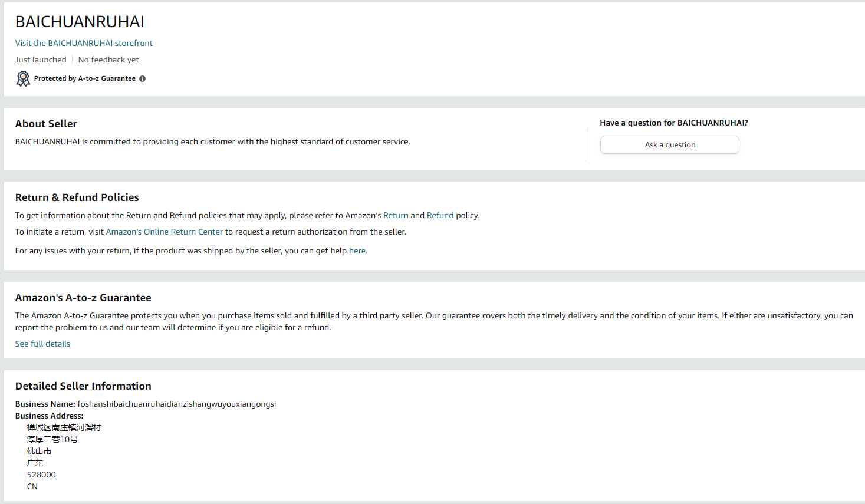Visit the BAICHUANRUHAI storefront link
This screenshot has width=865, height=504.
[x=84, y=43]
